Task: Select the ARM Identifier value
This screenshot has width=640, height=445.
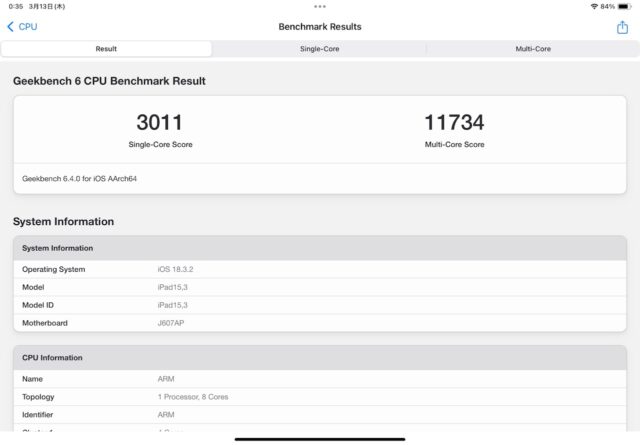Action: (166, 415)
